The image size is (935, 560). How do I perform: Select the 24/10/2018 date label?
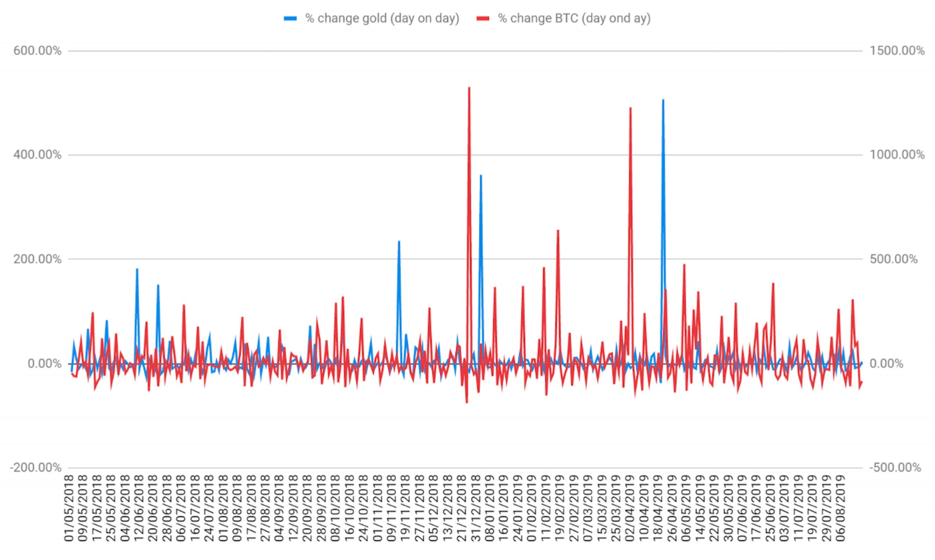coord(363,508)
